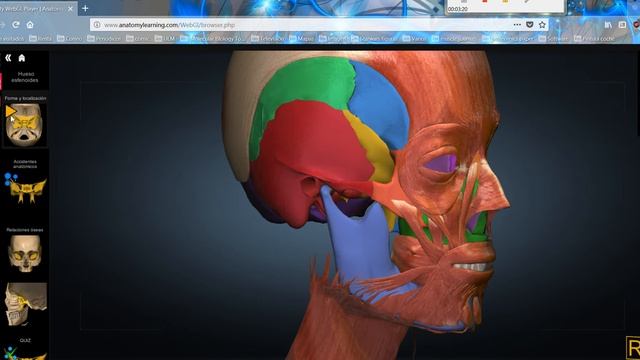Open the Correo bookmarks folder
Image resolution: width=640 pixels, height=360 pixels.
pos(69,38)
